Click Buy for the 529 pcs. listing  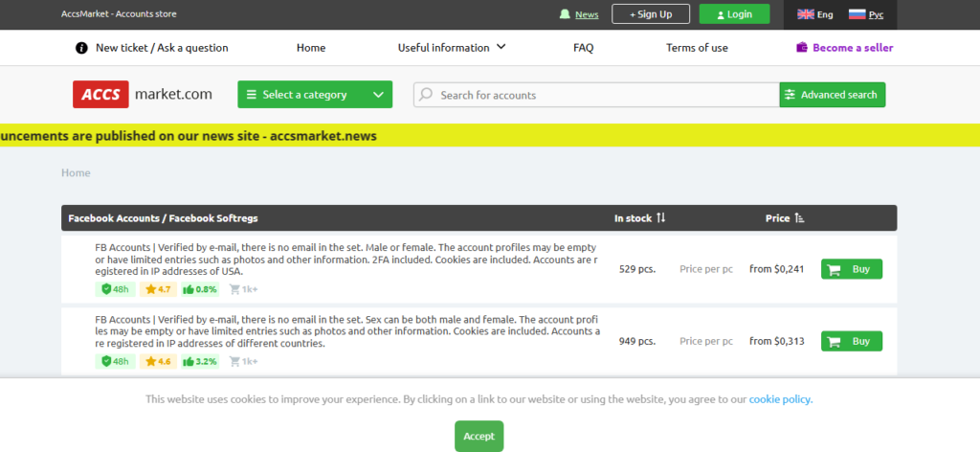851,269
